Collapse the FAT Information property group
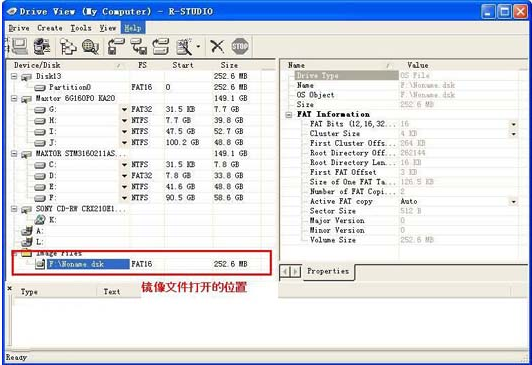The image size is (532, 365). click(288, 115)
